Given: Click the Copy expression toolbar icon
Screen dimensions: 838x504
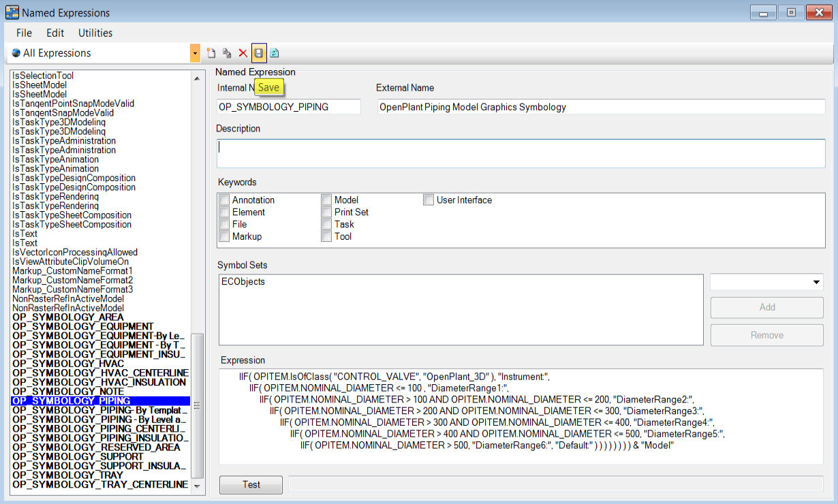Looking at the screenshot, I should coord(227,53).
